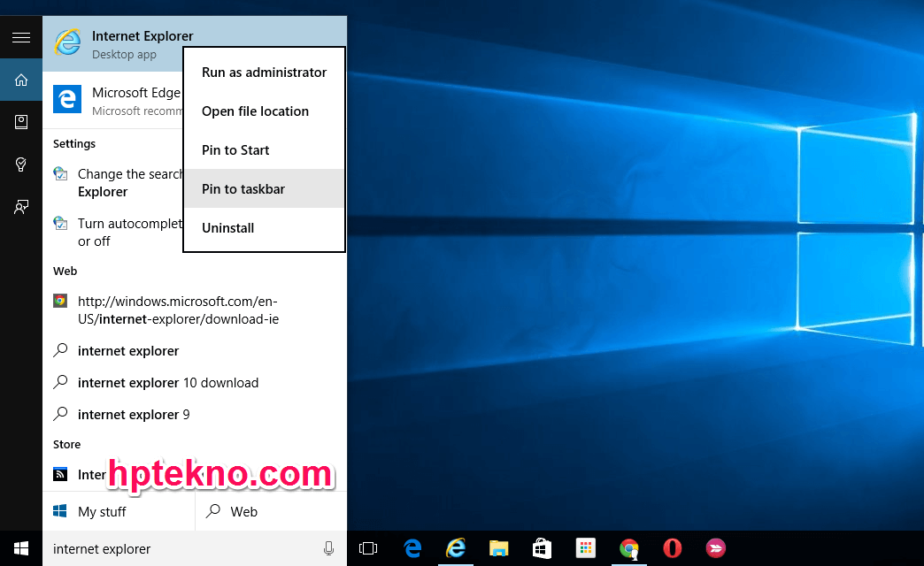Click the Web search button
The image size is (924, 566).
(271, 511)
